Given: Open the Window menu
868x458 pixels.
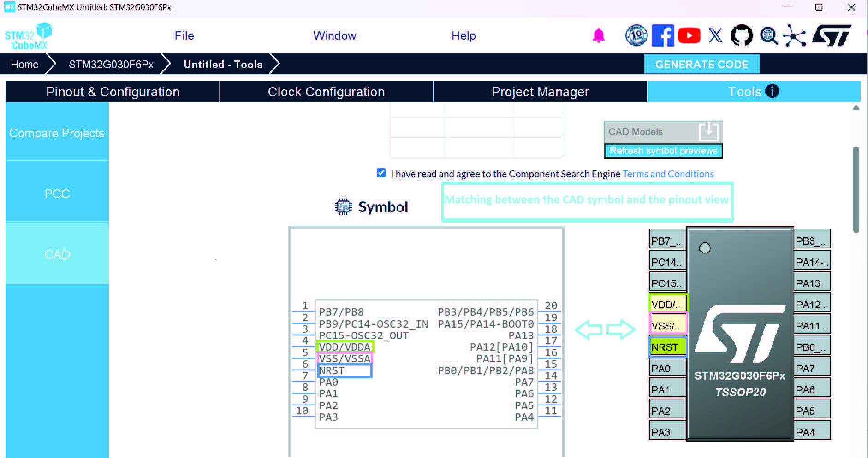Looking at the screenshot, I should pos(335,35).
